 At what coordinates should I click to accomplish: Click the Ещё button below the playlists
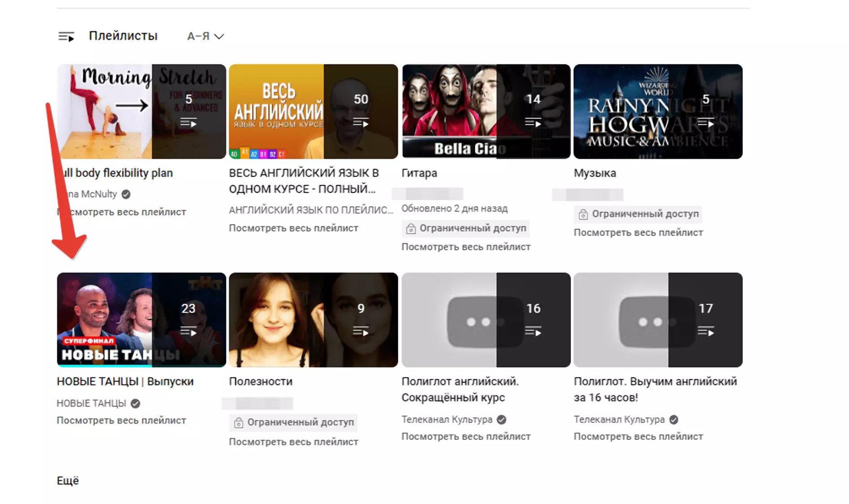(68, 481)
